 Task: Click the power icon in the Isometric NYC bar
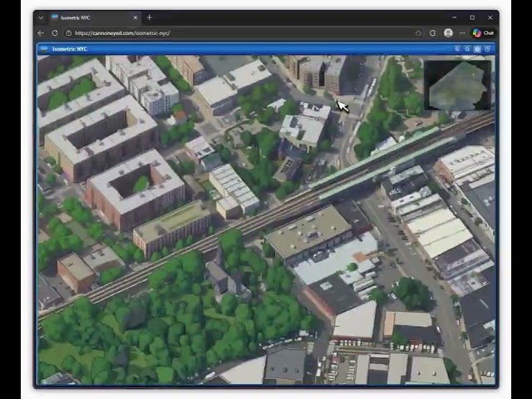pyautogui.click(x=488, y=49)
